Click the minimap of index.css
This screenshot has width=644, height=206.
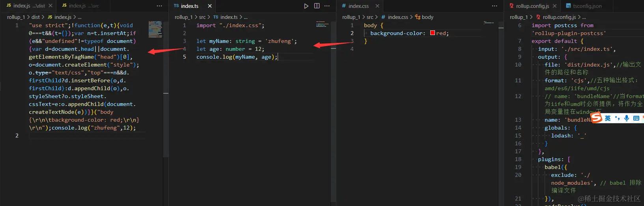click(489, 23)
